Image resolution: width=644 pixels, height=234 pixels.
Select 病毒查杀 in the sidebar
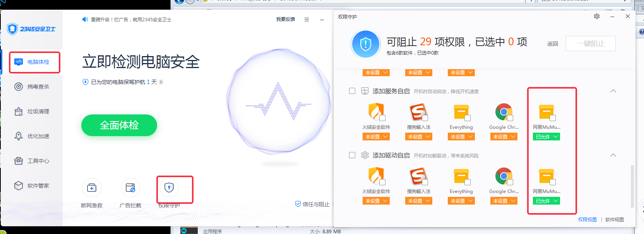pyautogui.click(x=32, y=87)
